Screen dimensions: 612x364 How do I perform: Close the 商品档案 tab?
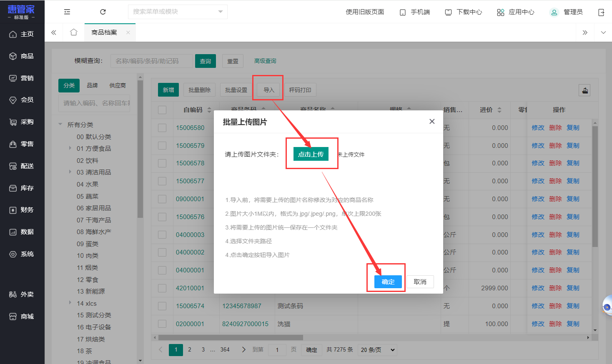click(128, 32)
